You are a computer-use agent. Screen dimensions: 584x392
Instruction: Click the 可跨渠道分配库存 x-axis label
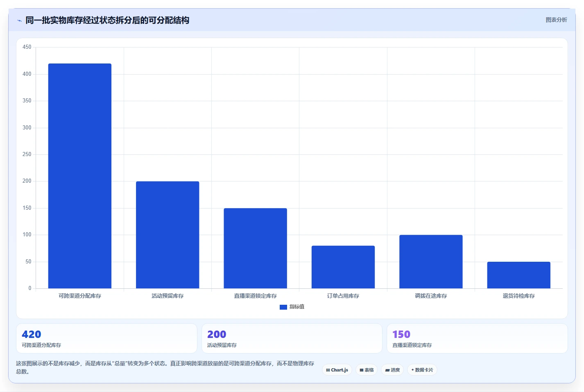click(80, 296)
